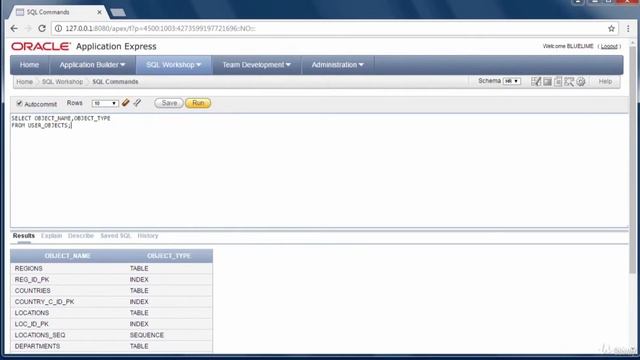The height and width of the screenshot is (360, 640).
Task: Toggle the Autocommit checkbox
Action: (x=19, y=103)
